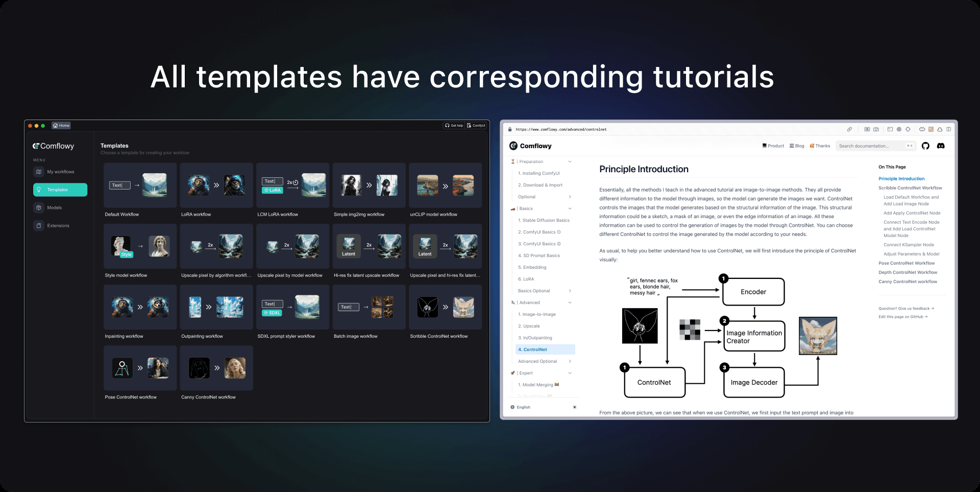This screenshot has width=980, height=492.
Task: Click the Get help headphone button
Action: pos(454,125)
